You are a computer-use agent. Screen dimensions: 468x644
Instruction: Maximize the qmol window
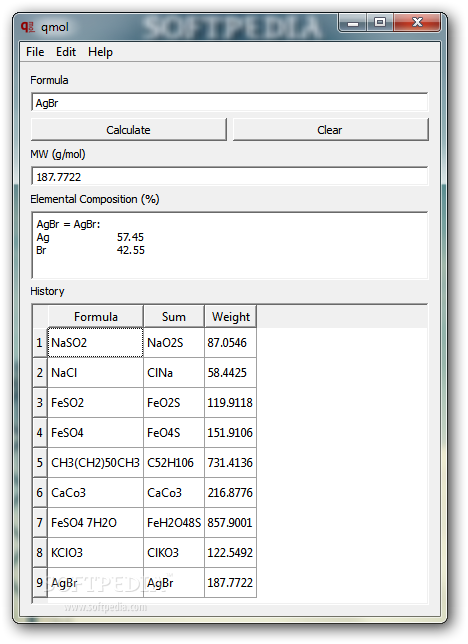pyautogui.click(x=380, y=23)
